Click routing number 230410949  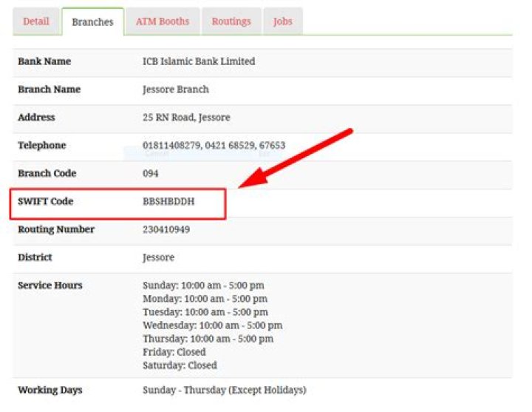click(166, 229)
